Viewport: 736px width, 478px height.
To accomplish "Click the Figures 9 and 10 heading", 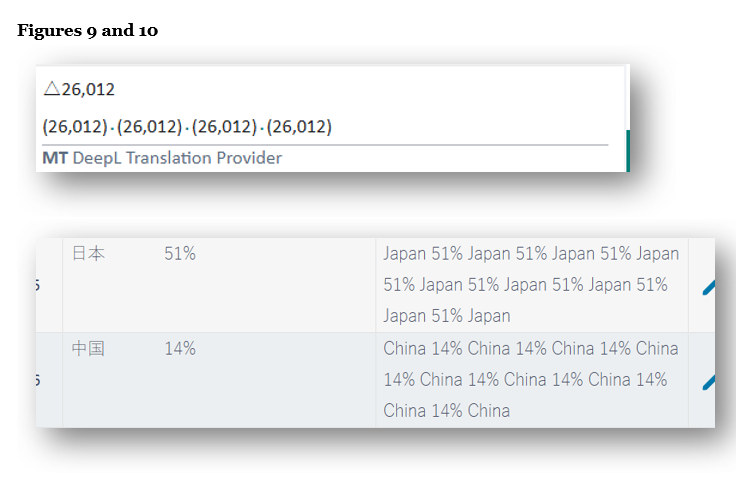I will [x=87, y=31].
